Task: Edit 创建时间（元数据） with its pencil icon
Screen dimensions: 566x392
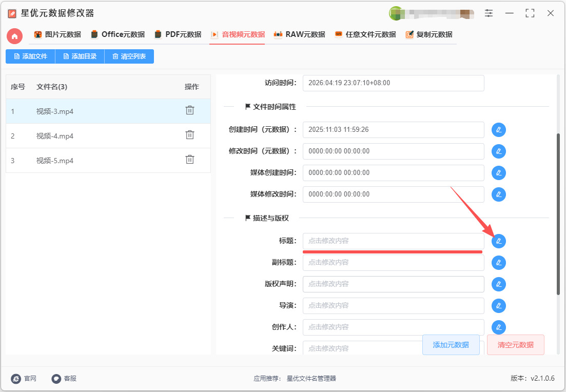Action: [x=498, y=130]
